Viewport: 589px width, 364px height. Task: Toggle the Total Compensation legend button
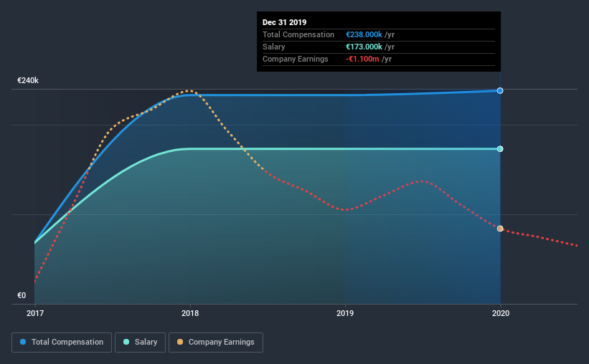[x=62, y=343]
